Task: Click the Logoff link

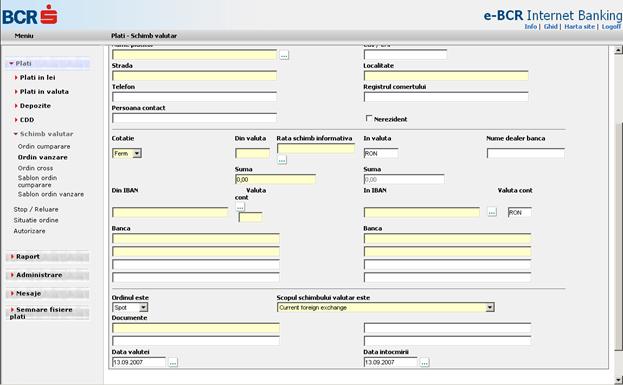Action: [611, 27]
